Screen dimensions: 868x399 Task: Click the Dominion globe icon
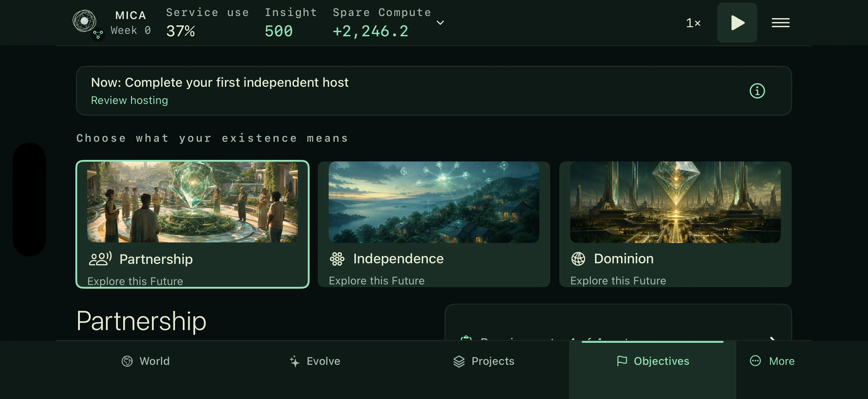tap(578, 259)
